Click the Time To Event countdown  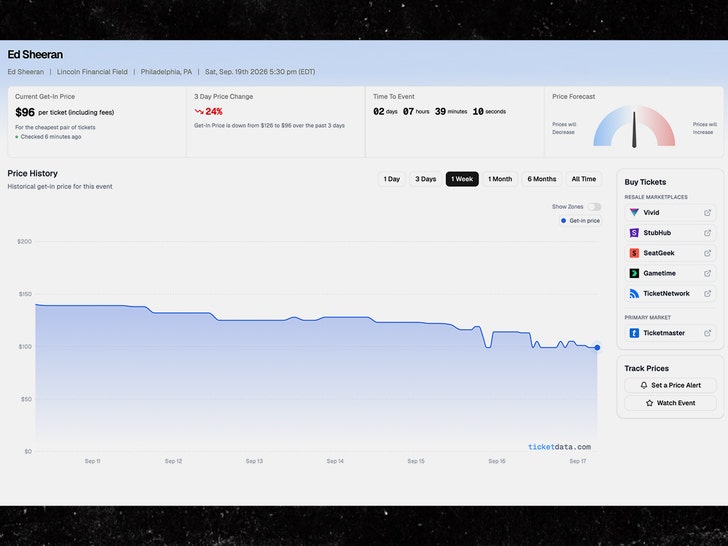(439, 111)
